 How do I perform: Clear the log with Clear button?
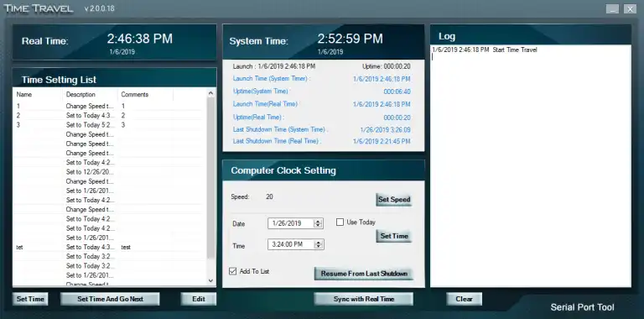click(464, 299)
